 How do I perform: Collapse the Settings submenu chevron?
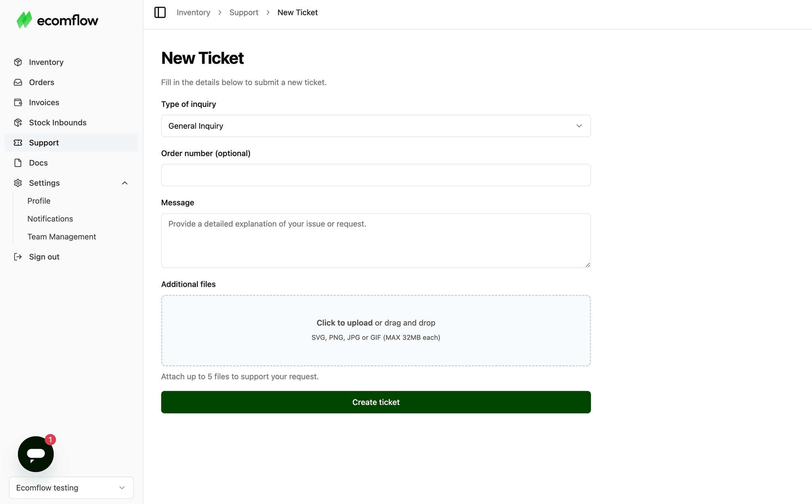click(x=124, y=183)
